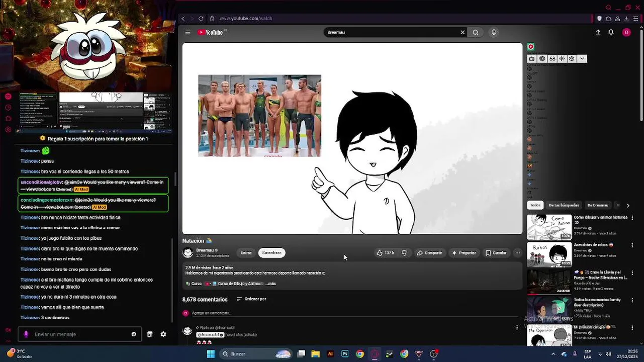Open 'Entre la Lluvia y el Fuego' video
Image resolution: width=644 pixels, height=362 pixels.
549,282
